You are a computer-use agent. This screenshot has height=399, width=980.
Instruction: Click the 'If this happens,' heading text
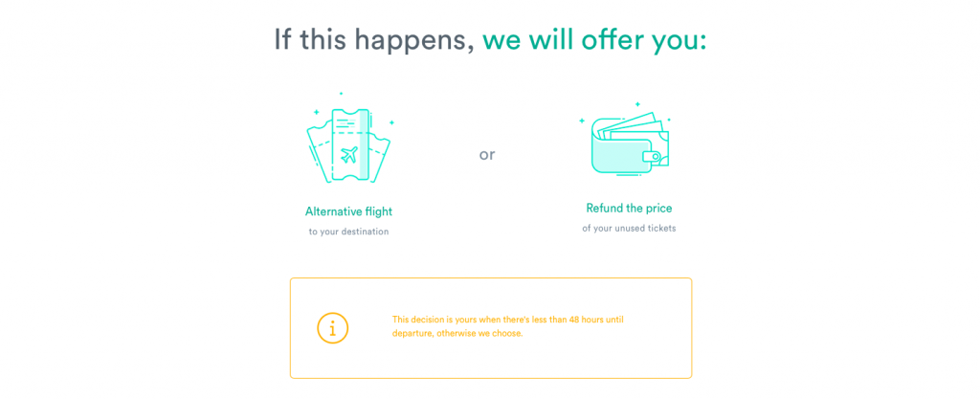(x=374, y=40)
